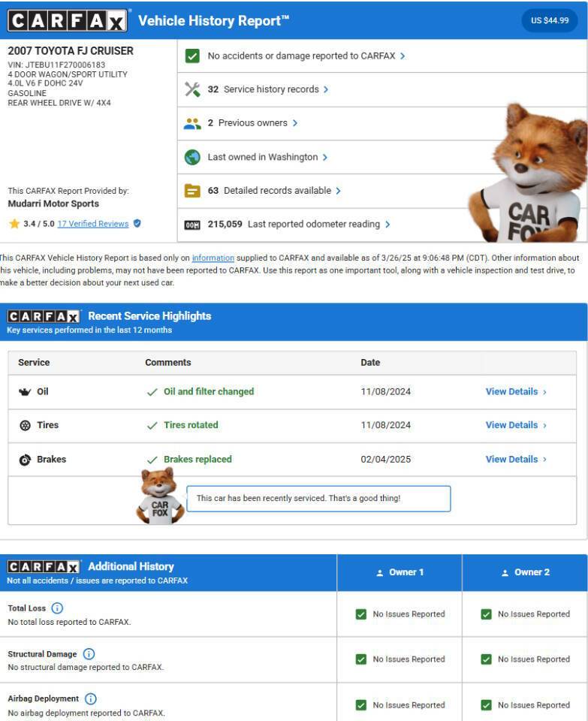The image size is (588, 721).
Task: Click the Service column header
Action: click(34, 362)
